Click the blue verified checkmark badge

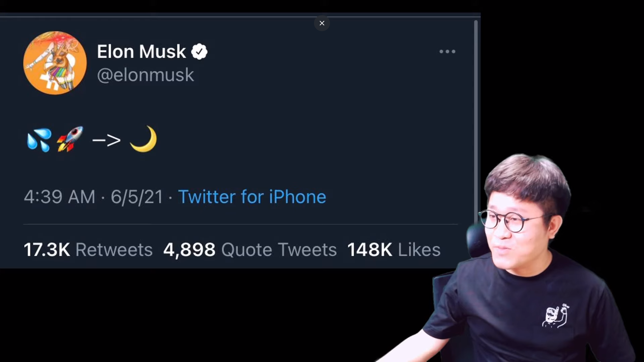coord(199,52)
